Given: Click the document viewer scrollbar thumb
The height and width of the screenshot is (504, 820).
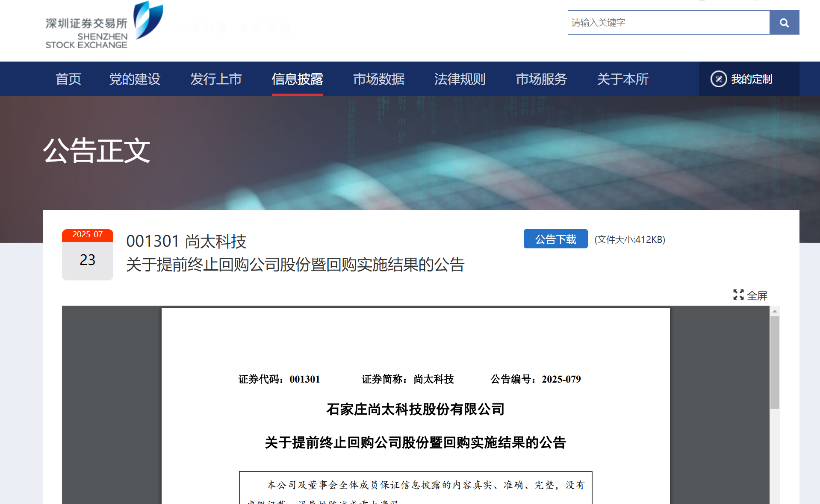Looking at the screenshot, I should point(775,363).
